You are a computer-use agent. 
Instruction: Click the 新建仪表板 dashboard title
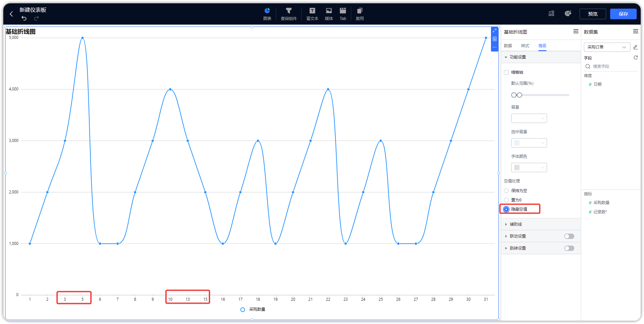coord(33,10)
